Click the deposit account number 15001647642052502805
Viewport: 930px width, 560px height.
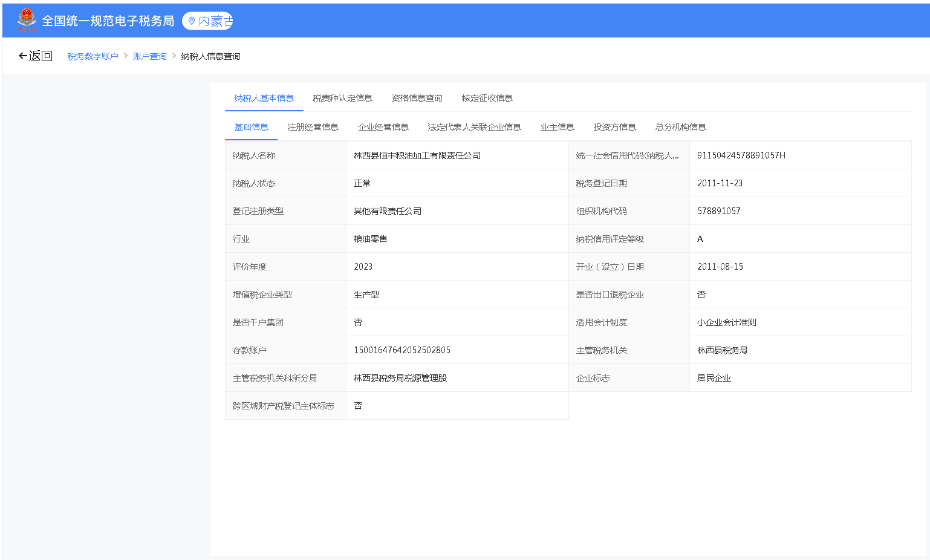pos(402,350)
